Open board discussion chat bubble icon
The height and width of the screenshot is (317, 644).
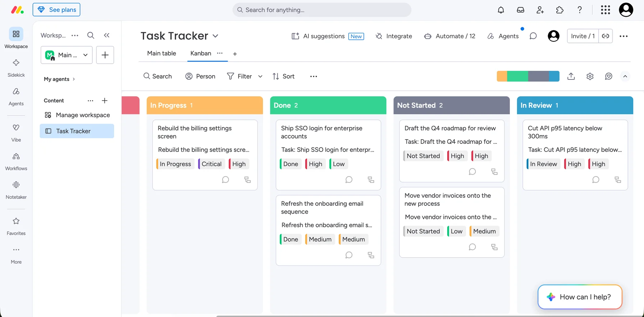(x=533, y=36)
